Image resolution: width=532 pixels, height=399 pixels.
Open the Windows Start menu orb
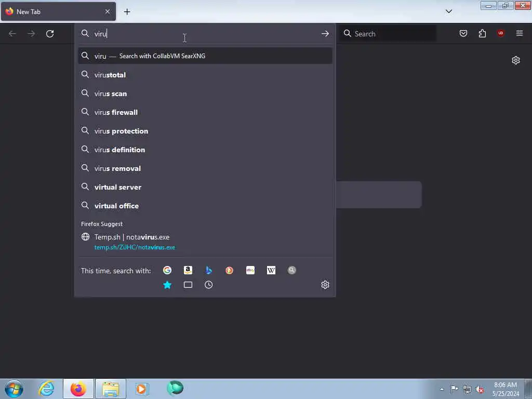pos(14,389)
